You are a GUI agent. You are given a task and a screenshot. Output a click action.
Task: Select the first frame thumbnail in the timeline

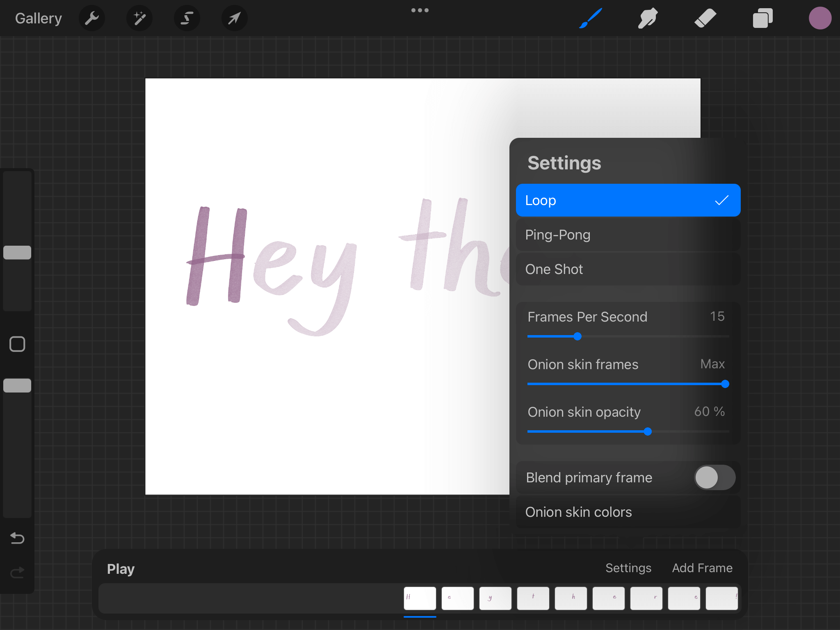(x=420, y=598)
